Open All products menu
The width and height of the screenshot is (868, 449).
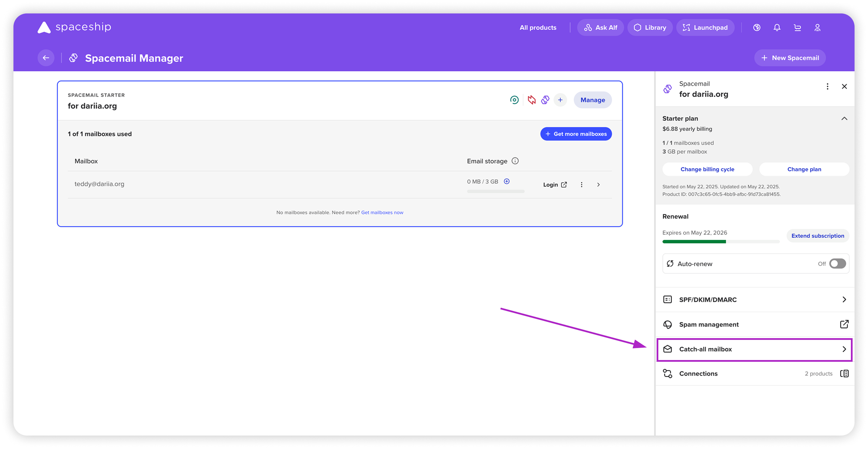coord(538,28)
